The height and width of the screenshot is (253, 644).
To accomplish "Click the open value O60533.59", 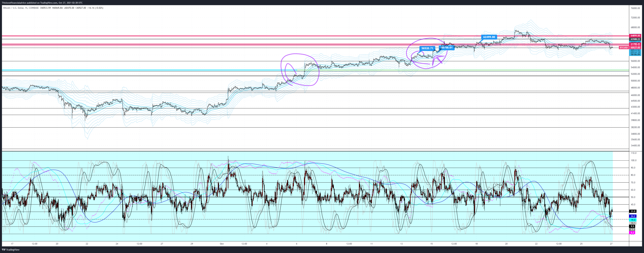I will pyautogui.click(x=45, y=8).
